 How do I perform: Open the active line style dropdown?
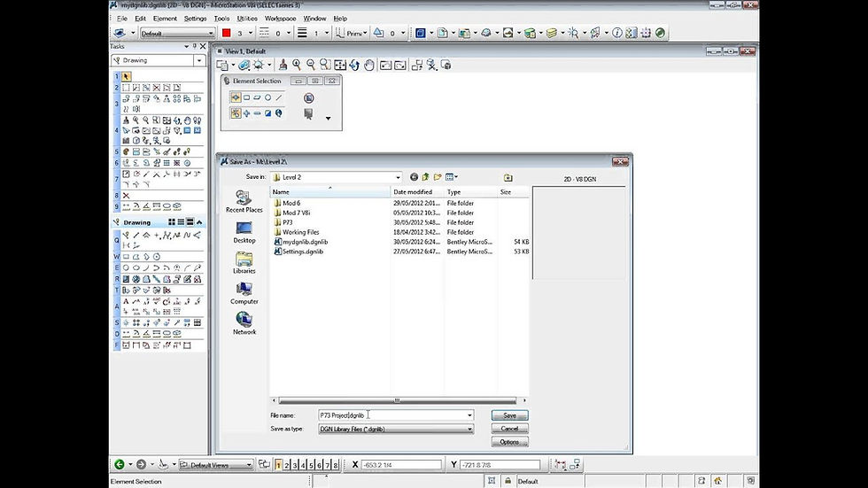click(x=289, y=33)
